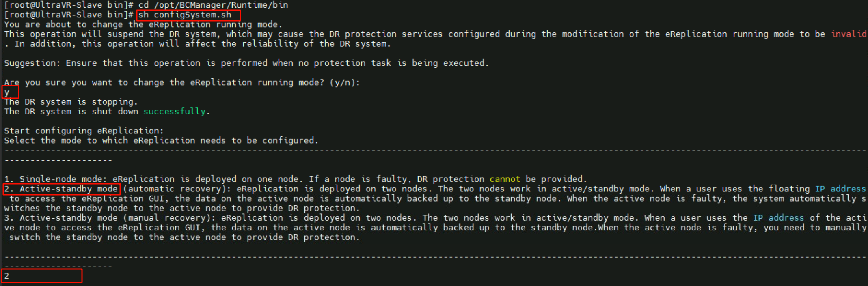Click the "Select the mode" instruction line
Image resolution: width=868 pixels, height=286 pixels.
coord(161,141)
